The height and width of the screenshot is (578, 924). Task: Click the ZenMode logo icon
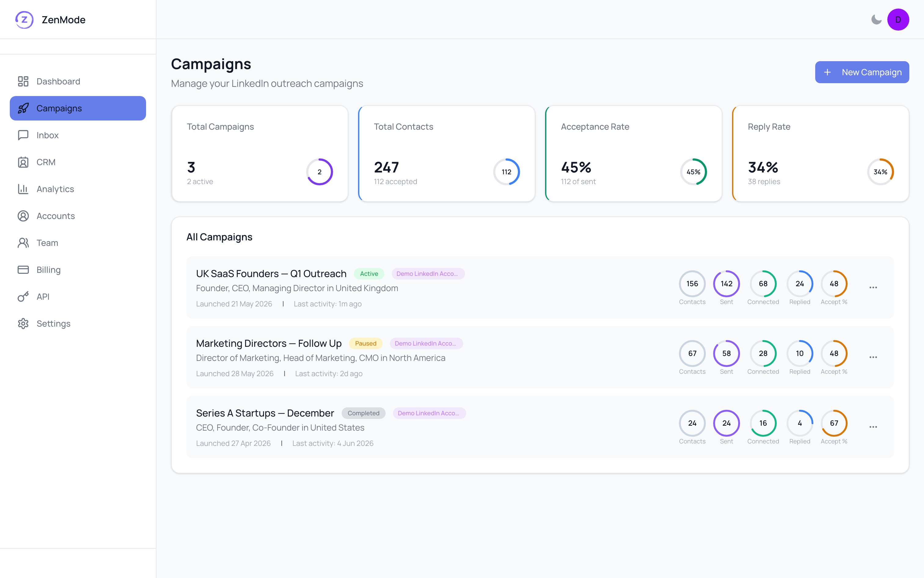coord(24,20)
